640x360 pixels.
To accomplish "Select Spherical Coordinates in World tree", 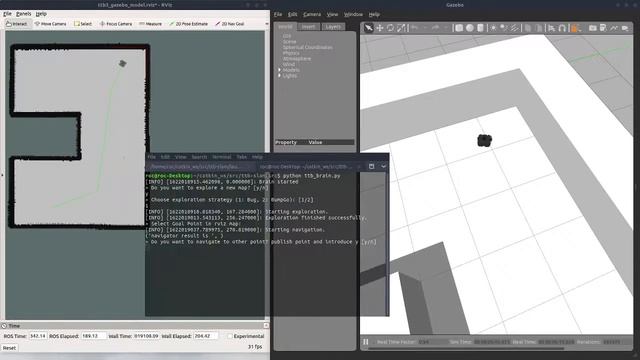I will pyautogui.click(x=308, y=47).
